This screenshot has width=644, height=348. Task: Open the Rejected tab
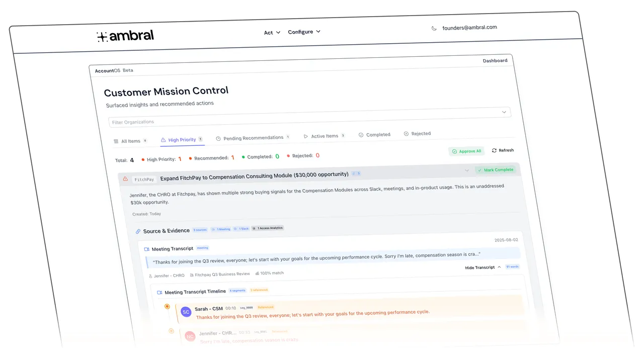[417, 134]
